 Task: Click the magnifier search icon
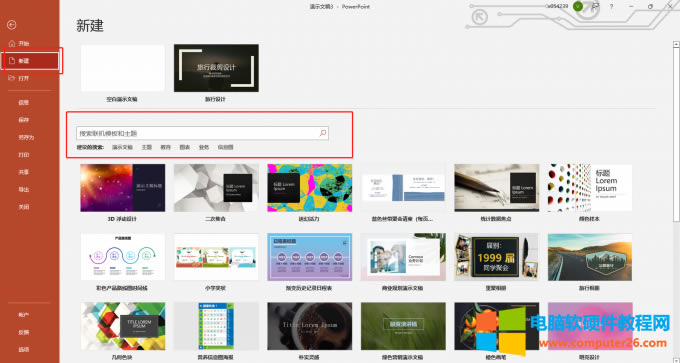tap(323, 133)
